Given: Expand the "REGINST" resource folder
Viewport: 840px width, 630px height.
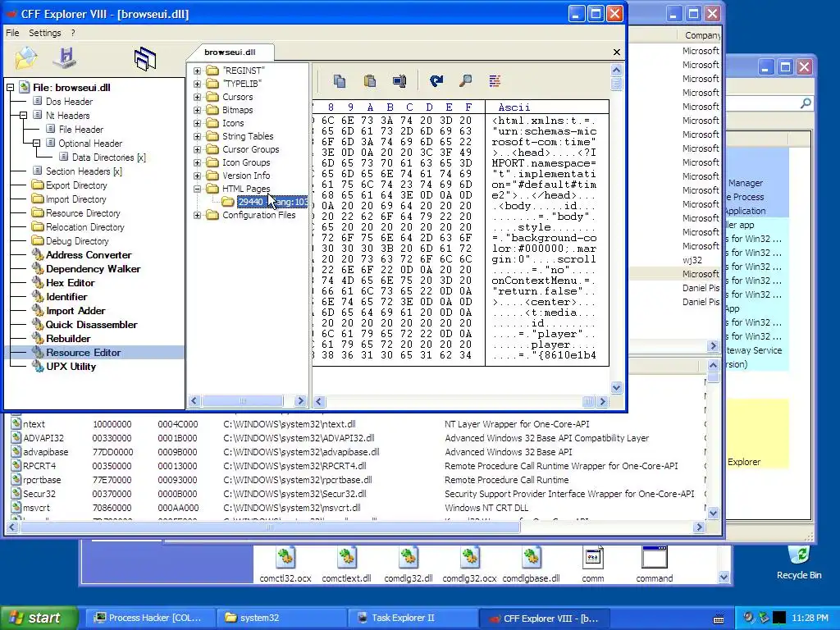Looking at the screenshot, I should point(197,71).
